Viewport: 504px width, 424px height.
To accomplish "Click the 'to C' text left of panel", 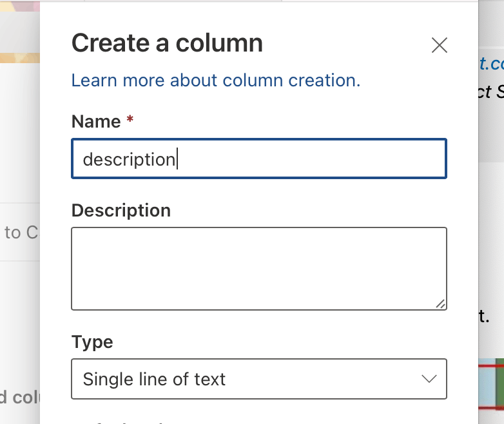I will coord(21,233).
